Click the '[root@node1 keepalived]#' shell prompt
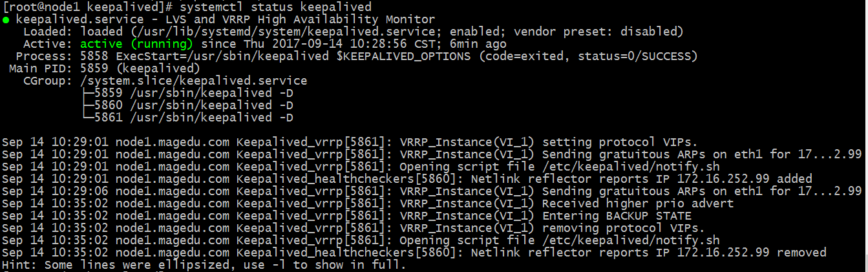The height and width of the screenshot is (272, 868). coord(89,7)
